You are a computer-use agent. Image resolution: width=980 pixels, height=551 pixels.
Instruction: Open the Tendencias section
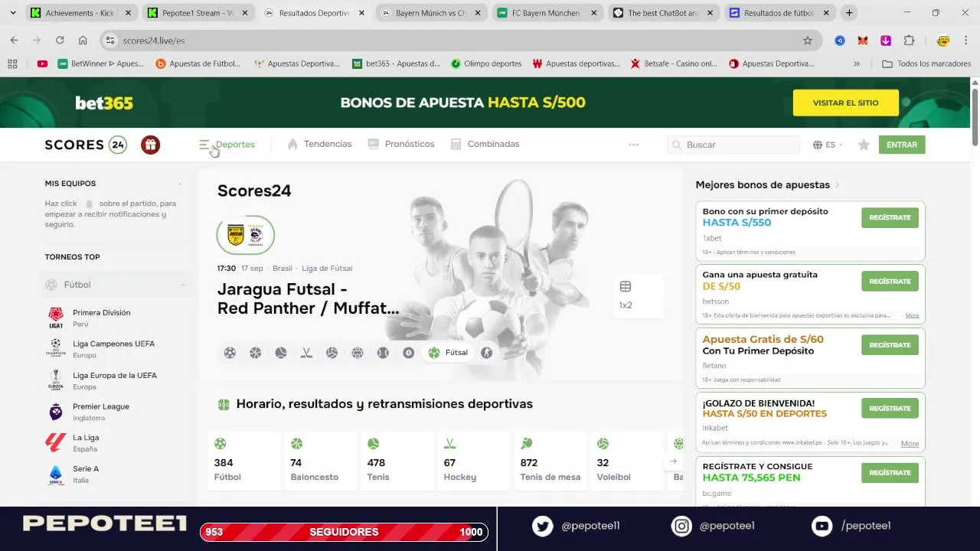319,144
